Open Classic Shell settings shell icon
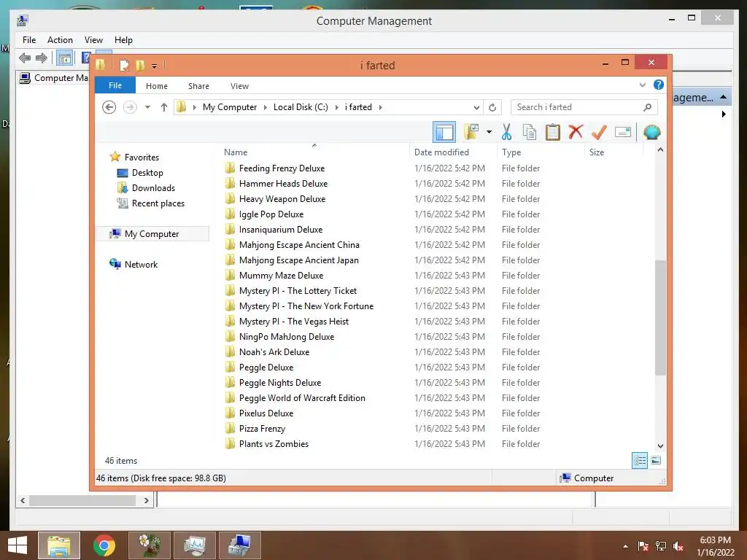 [651, 132]
